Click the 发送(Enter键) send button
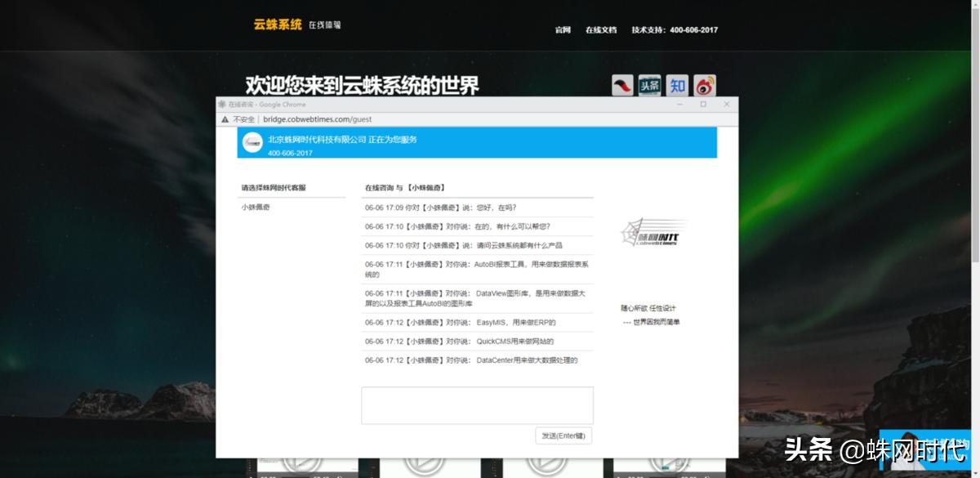980x478 pixels. (x=563, y=436)
